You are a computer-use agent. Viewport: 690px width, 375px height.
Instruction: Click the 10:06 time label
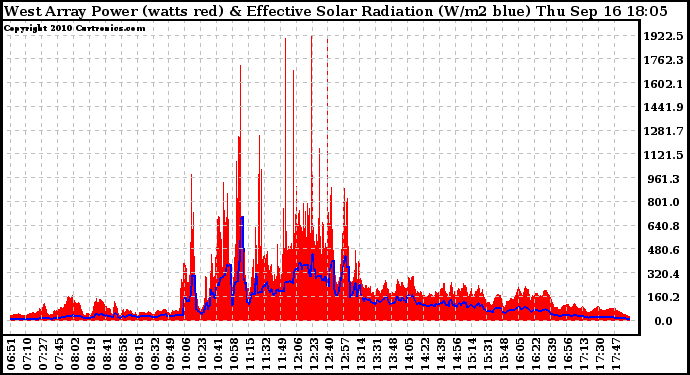click(x=186, y=354)
